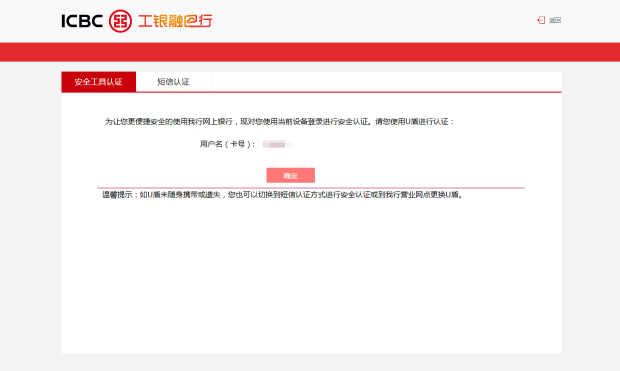
Task: Click the red circular ICBC emblem
Action: click(120, 21)
